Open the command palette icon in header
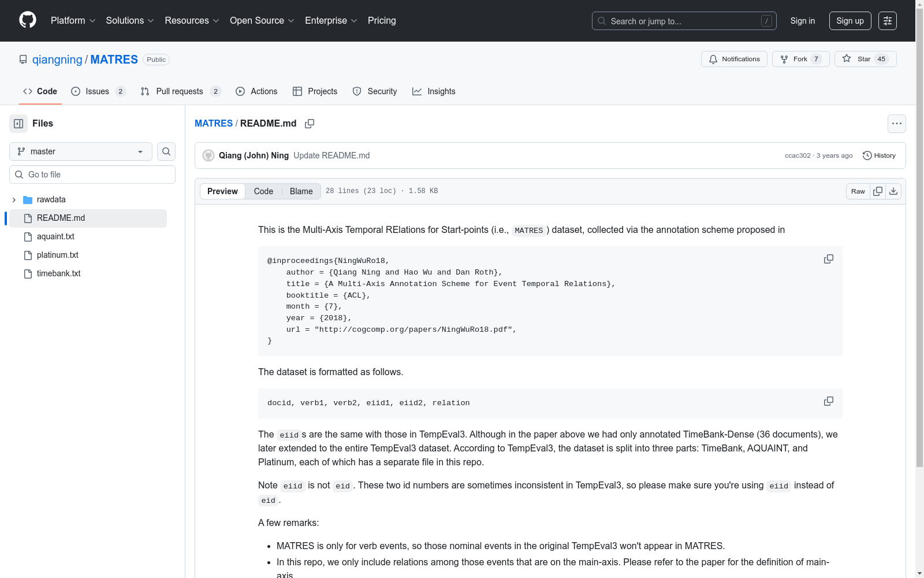924x578 pixels. click(887, 21)
